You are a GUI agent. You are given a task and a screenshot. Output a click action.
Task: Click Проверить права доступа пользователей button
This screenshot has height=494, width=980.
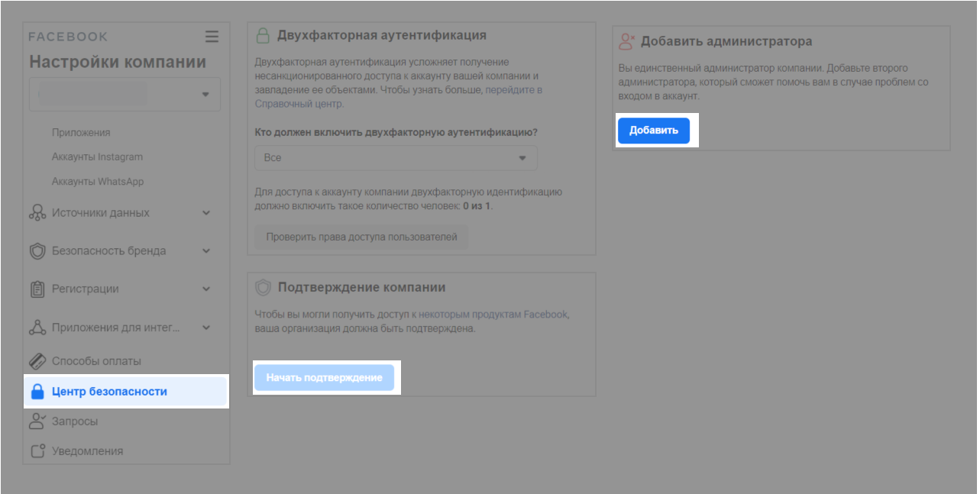pos(361,237)
